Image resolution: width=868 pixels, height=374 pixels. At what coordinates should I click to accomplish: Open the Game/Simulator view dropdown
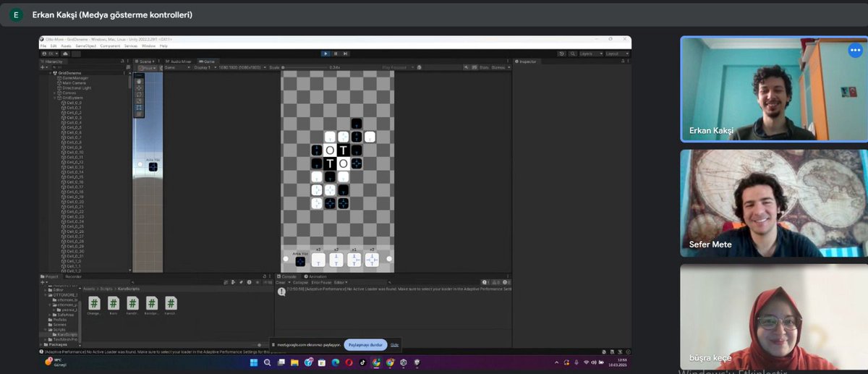tap(176, 67)
